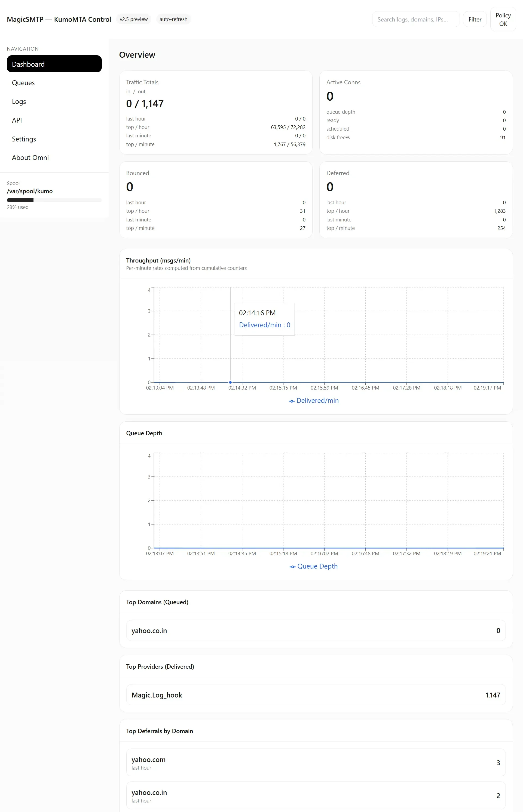
Task: Click spool usage progress bar
Action: pos(54,200)
